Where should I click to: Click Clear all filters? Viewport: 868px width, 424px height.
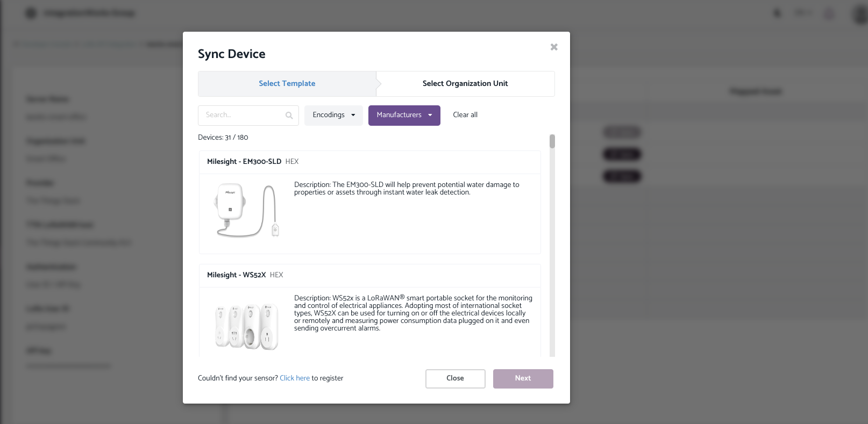click(x=465, y=115)
